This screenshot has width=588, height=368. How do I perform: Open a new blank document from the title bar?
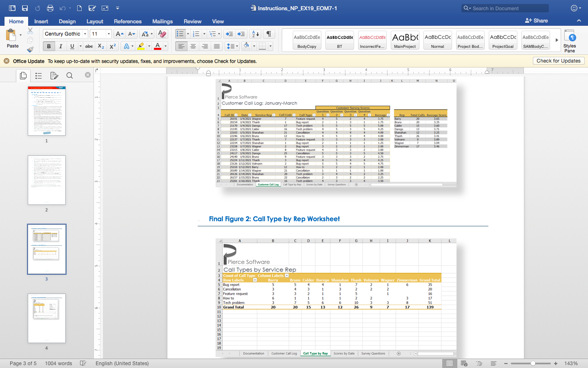[80, 8]
